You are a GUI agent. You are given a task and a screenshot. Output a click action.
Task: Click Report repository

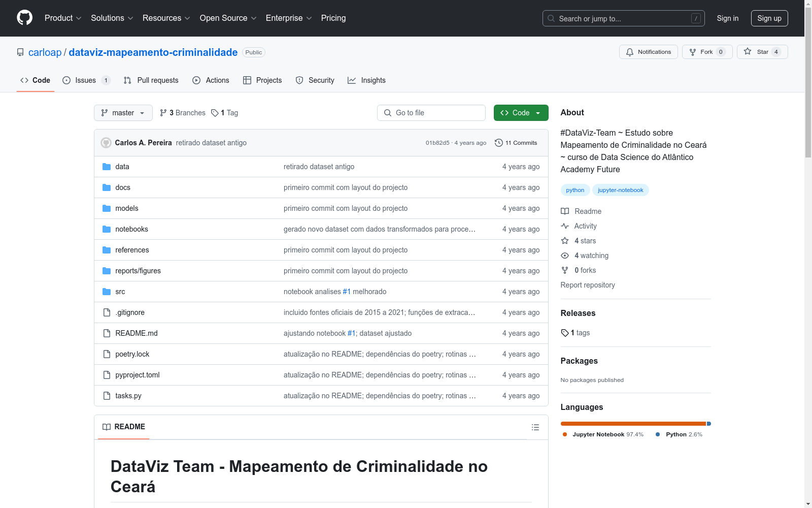588,285
